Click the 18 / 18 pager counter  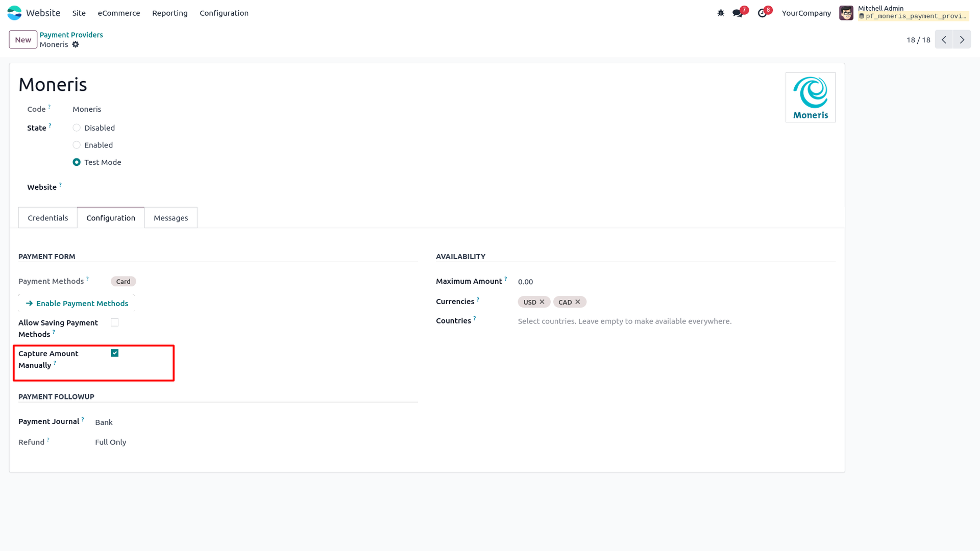(x=918, y=40)
